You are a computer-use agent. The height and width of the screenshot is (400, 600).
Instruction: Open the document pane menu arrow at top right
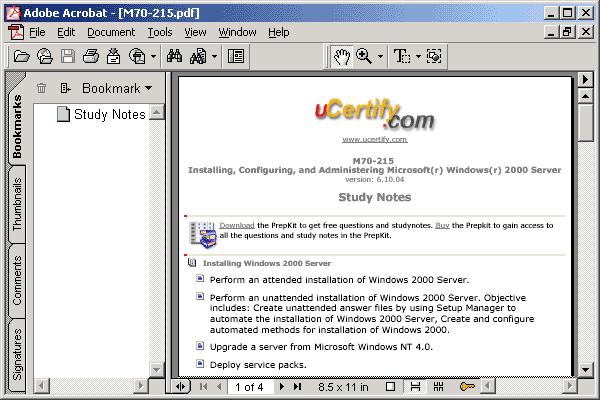click(x=585, y=80)
